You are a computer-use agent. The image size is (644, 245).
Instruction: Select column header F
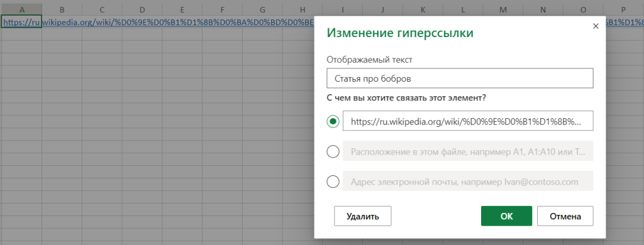pyautogui.click(x=222, y=9)
